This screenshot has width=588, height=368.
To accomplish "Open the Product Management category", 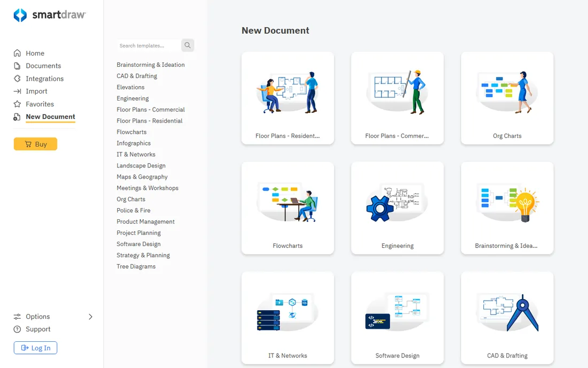I will click(145, 221).
